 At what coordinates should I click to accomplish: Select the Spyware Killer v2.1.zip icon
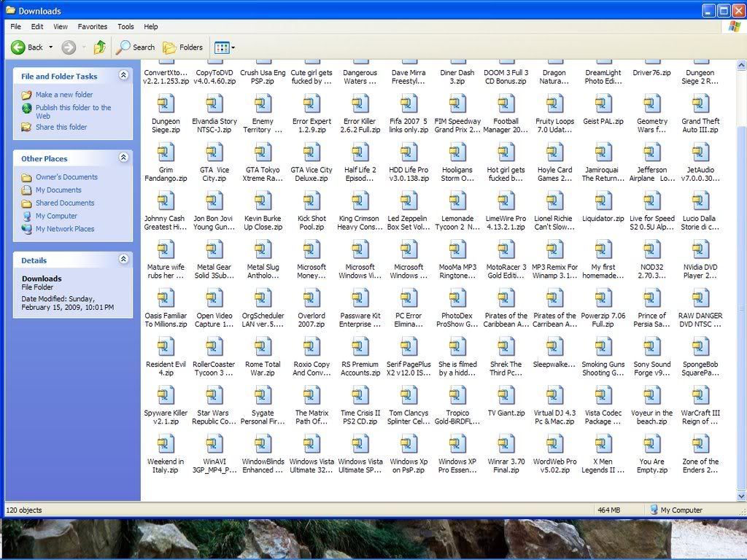(x=166, y=395)
